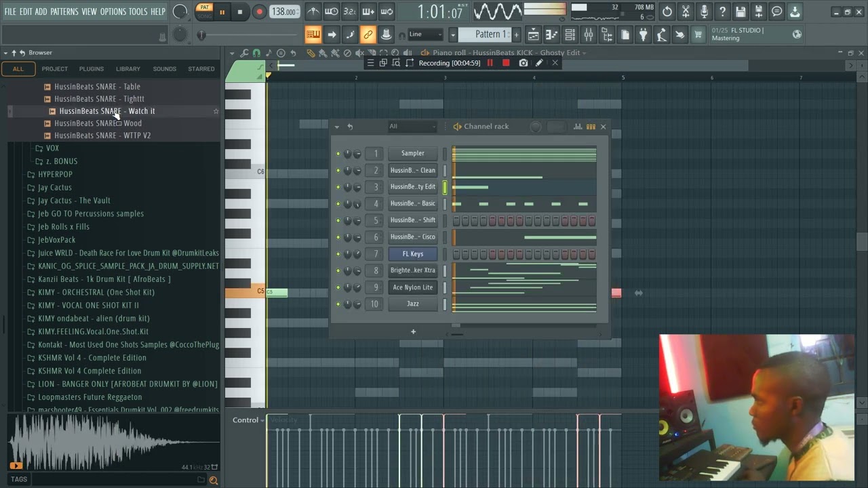
Task: Click the pencil annotate icon in recording bar
Action: point(539,63)
